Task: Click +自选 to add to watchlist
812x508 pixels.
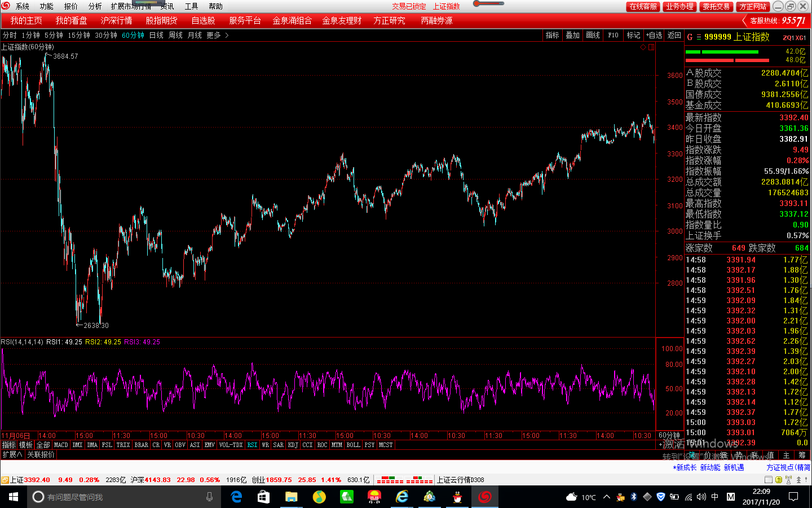Action: (654, 35)
